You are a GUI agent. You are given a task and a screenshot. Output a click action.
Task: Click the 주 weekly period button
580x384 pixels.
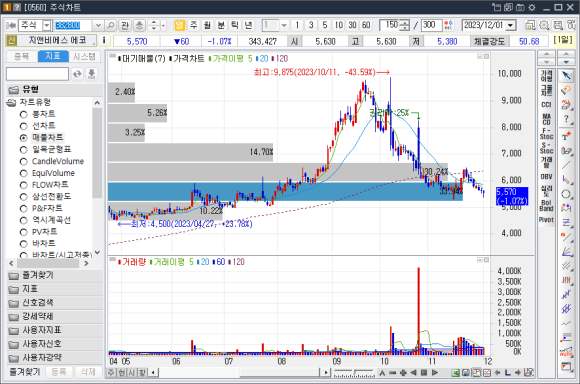[193, 25]
